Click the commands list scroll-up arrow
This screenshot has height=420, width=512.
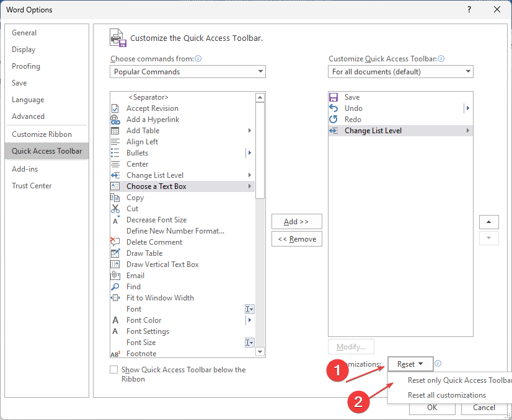[260, 97]
